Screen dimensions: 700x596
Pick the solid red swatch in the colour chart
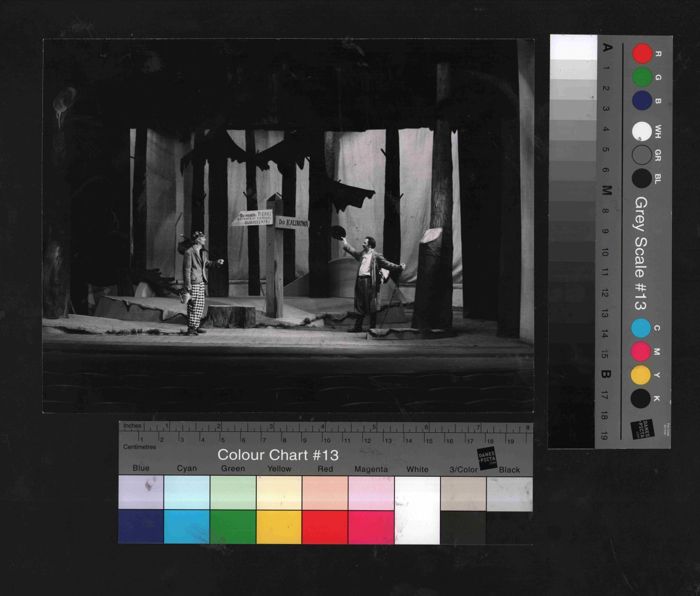click(x=325, y=527)
